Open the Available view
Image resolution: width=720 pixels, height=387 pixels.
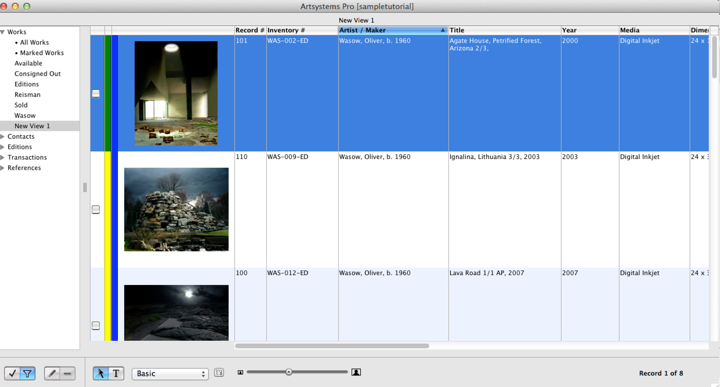(x=28, y=63)
